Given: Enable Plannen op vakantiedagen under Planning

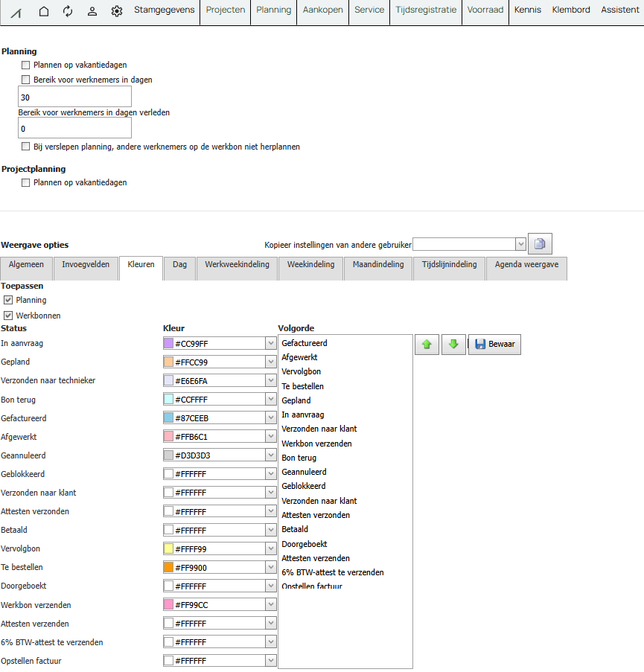Looking at the screenshot, I should [x=26, y=65].
